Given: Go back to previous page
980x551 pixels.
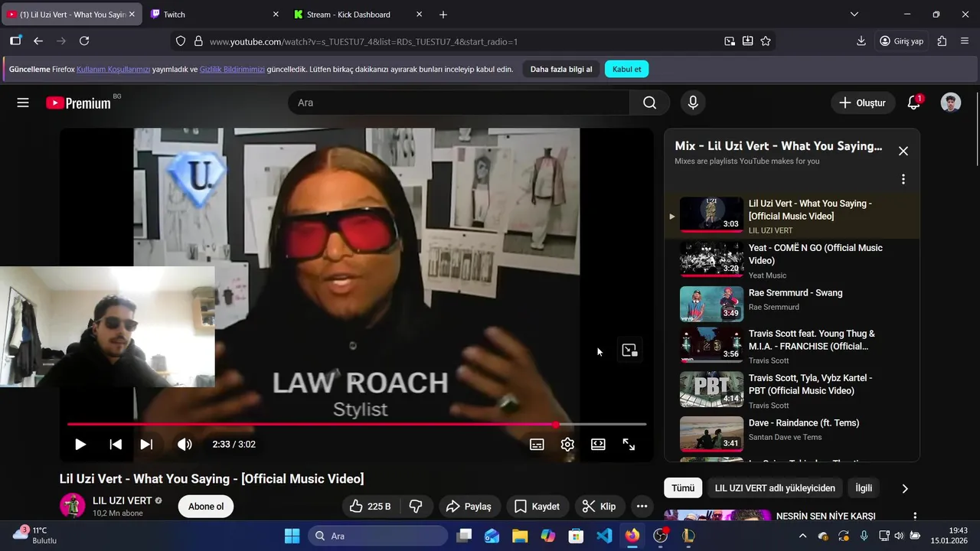Looking at the screenshot, I should pyautogui.click(x=38, y=41).
